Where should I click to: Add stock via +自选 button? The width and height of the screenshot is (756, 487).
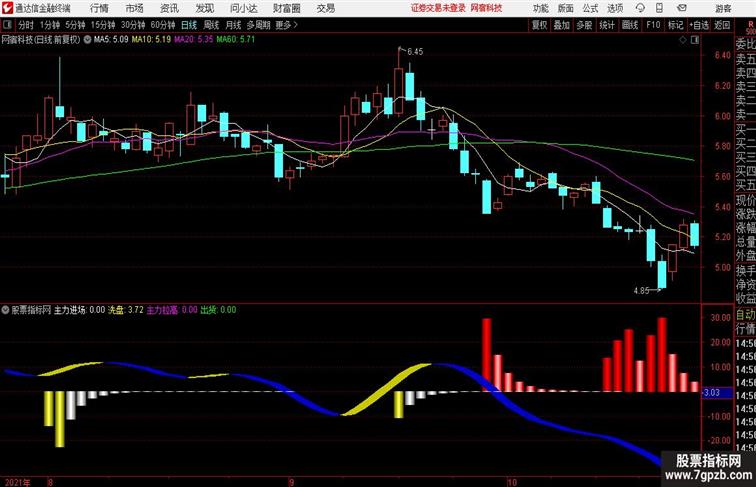[x=699, y=25]
